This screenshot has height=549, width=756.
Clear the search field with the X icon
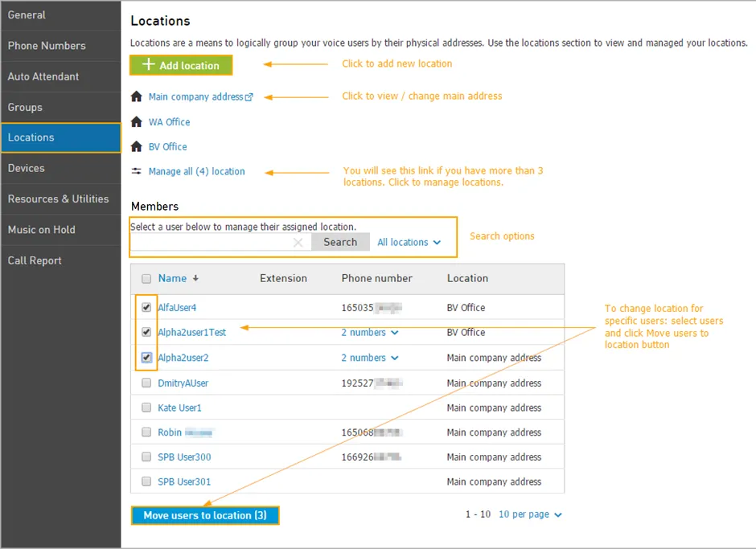tap(298, 243)
